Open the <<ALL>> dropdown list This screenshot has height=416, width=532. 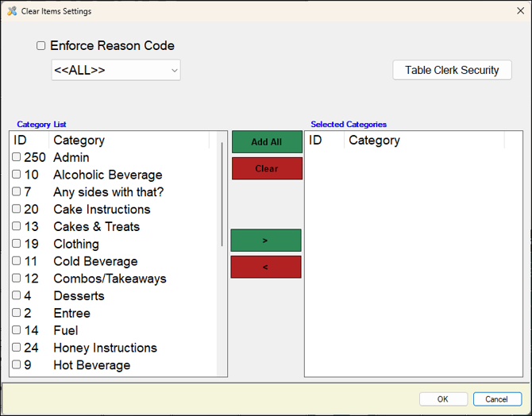(x=116, y=70)
